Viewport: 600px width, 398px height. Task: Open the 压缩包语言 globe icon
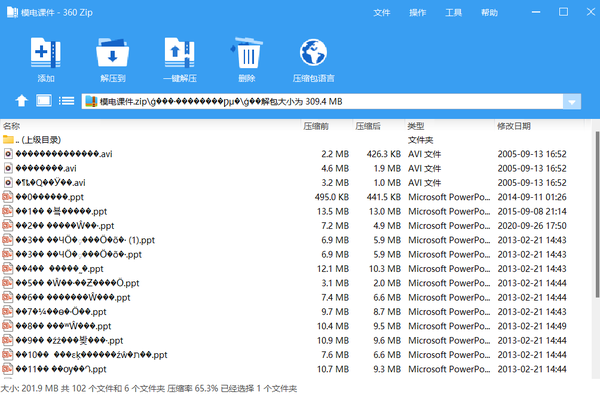[313, 52]
